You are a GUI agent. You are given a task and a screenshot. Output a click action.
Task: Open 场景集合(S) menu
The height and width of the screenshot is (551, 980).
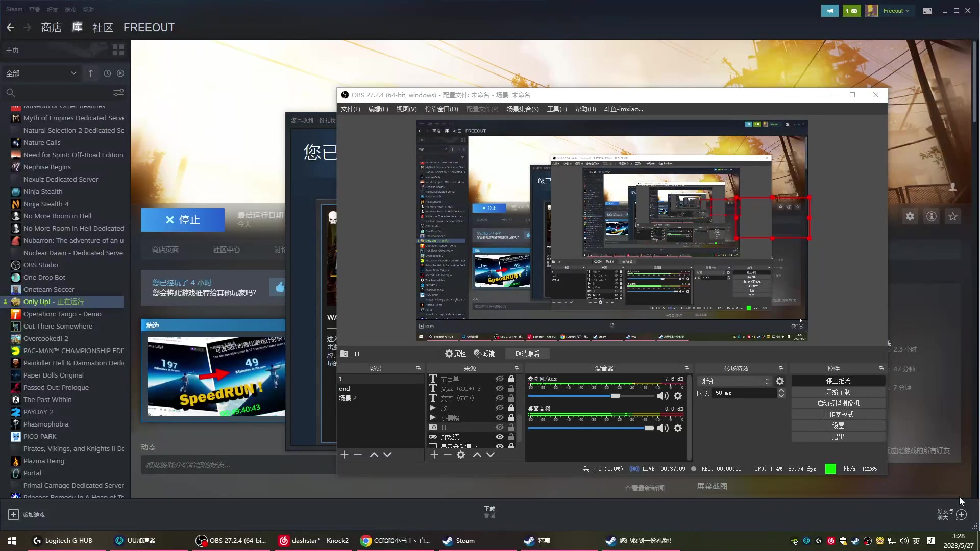tap(522, 109)
